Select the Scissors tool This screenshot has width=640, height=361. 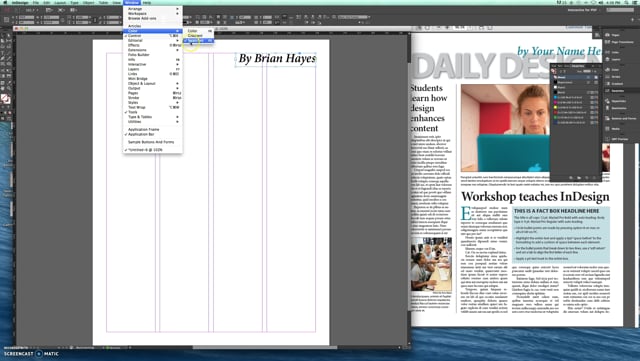[x=3, y=70]
